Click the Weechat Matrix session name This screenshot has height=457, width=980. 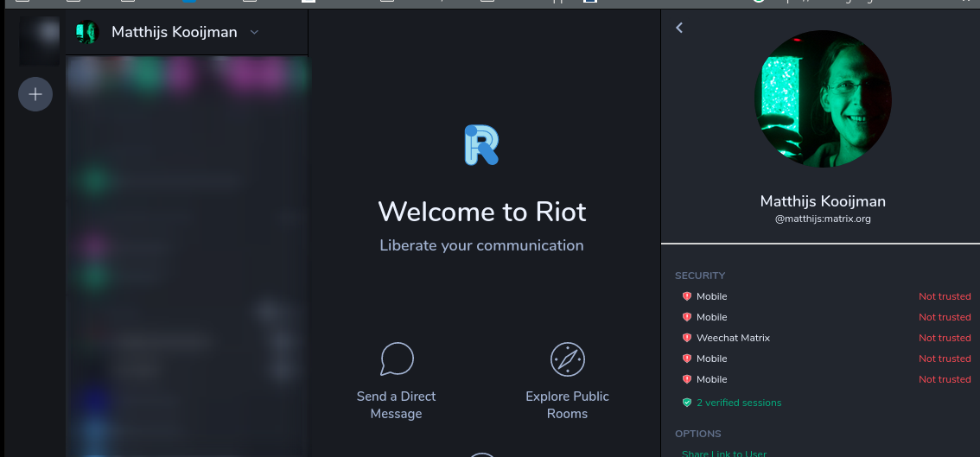[733, 338]
